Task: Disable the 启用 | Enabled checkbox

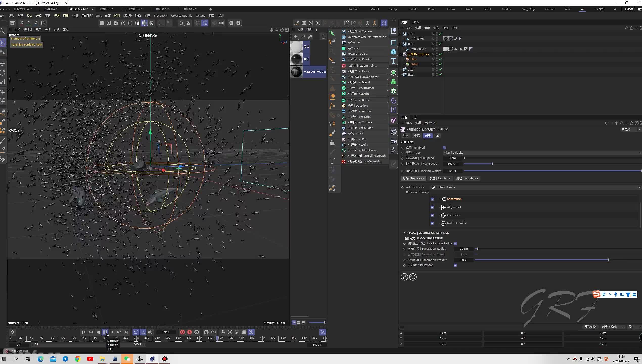Action: (x=444, y=148)
